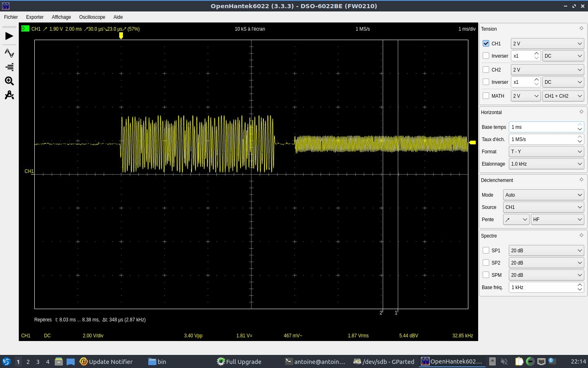Open the CH2 voltage 2 V dropdown
The width and height of the screenshot is (588, 368).
(x=547, y=70)
